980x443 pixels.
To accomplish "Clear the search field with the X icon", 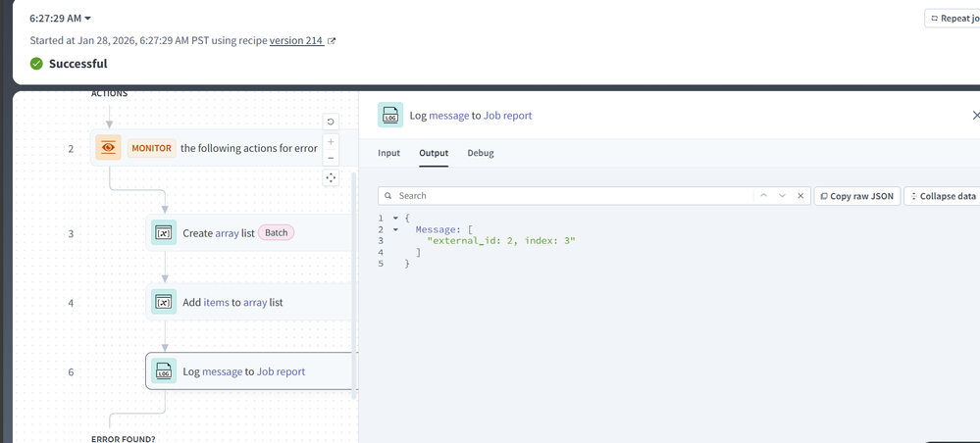I will pyautogui.click(x=800, y=196).
